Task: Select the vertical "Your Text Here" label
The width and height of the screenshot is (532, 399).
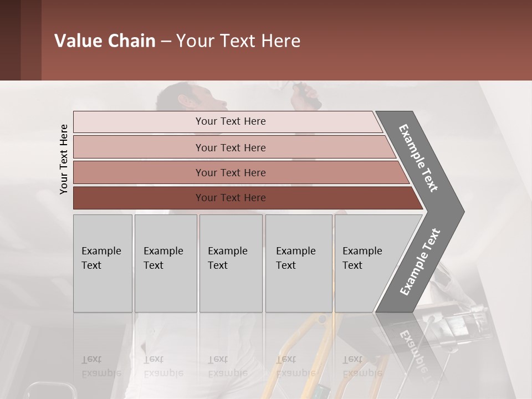Action: click(x=64, y=160)
